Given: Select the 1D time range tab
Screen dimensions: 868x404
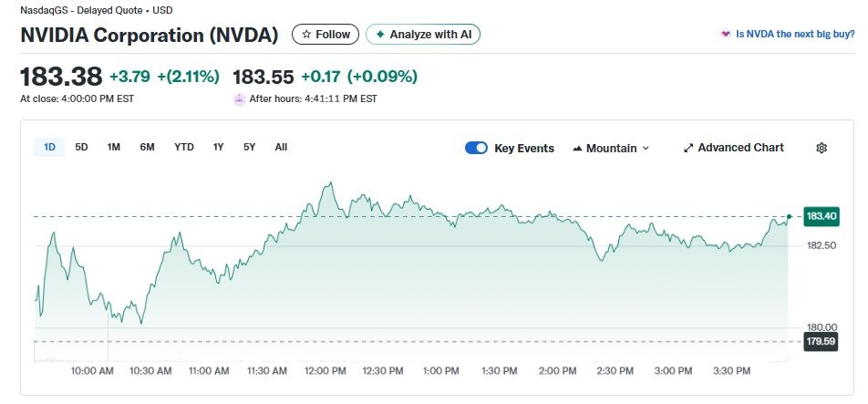Looking at the screenshot, I should click(49, 147).
